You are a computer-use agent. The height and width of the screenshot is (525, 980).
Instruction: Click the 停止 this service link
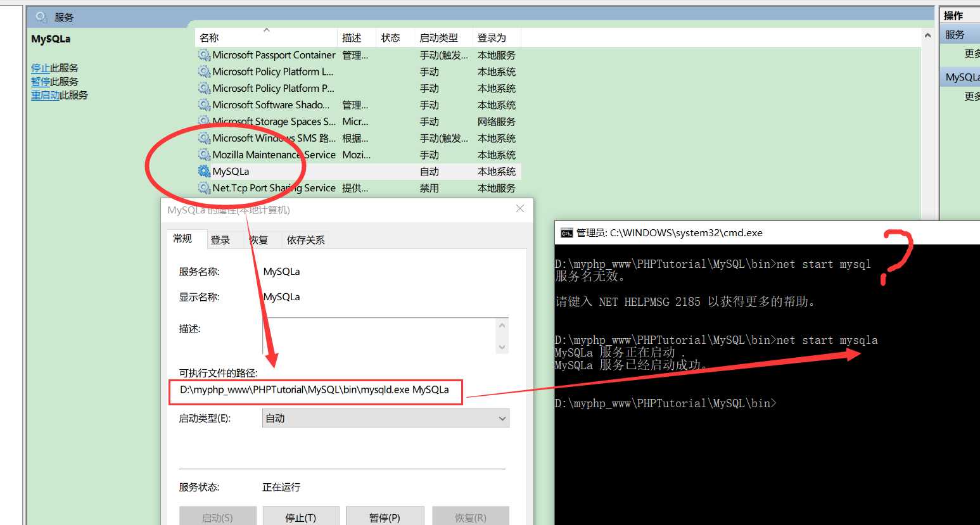(41, 68)
